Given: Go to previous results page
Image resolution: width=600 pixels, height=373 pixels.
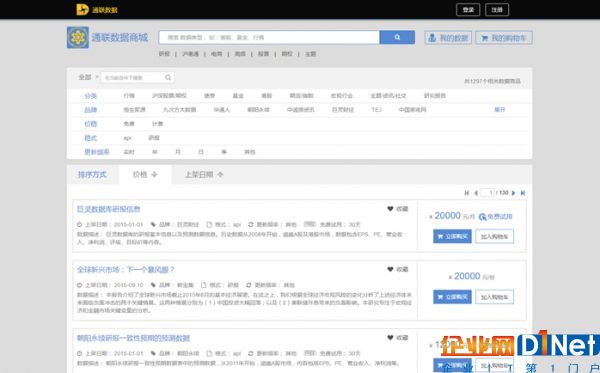Looking at the screenshot, I should coord(476,193).
